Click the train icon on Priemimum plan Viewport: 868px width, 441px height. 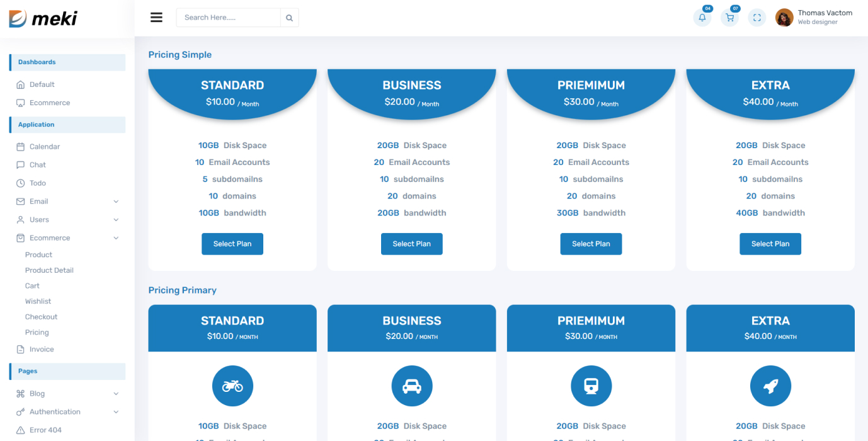pos(591,386)
